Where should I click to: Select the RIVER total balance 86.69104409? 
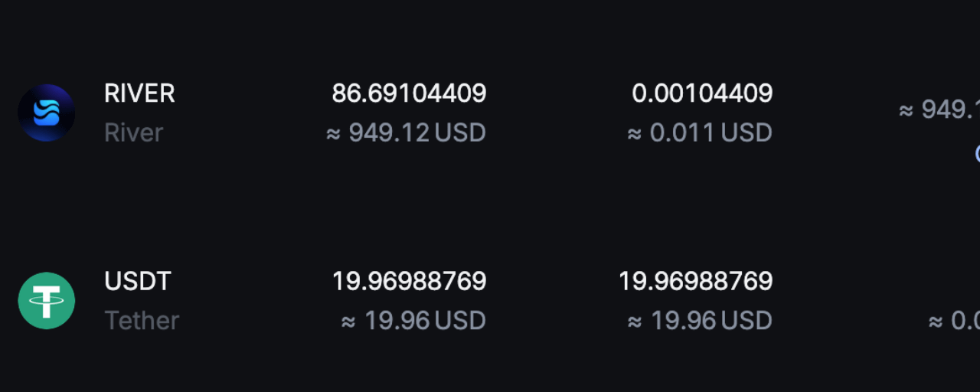[x=409, y=93]
